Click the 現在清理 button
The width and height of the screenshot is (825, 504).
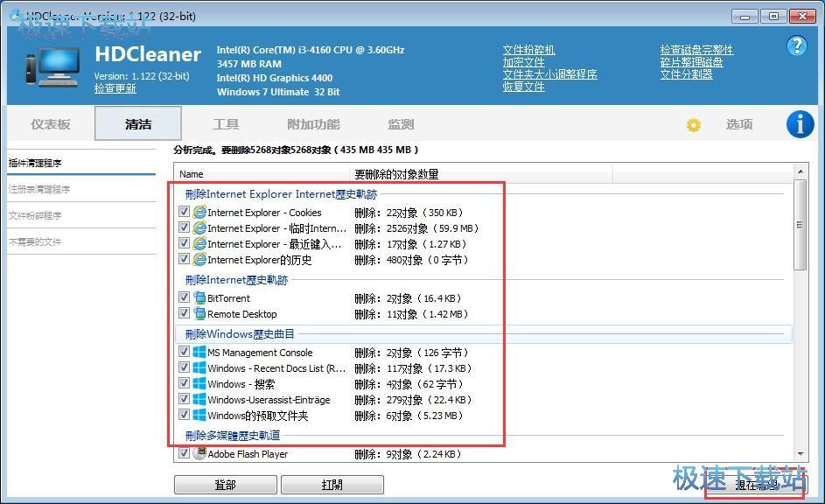point(755,486)
